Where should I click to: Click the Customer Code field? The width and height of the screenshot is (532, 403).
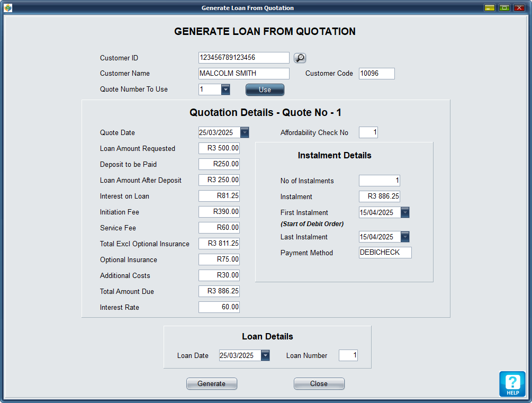[376, 74]
